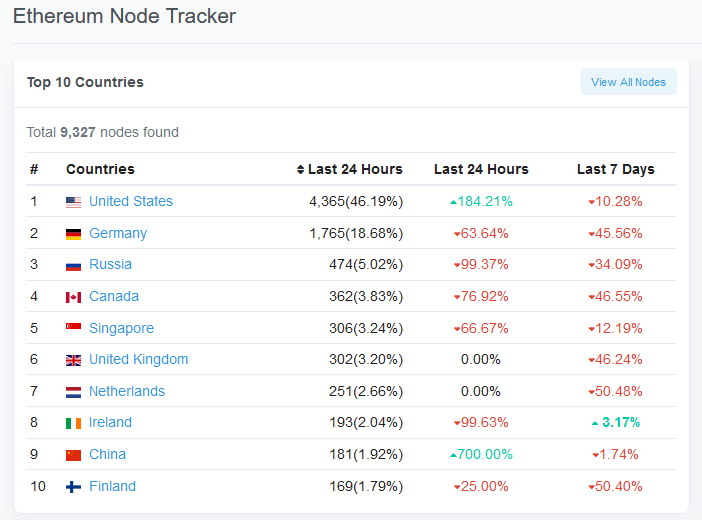702x520 pixels.
Task: Click the Top 10 Countries heading
Action: (85, 82)
